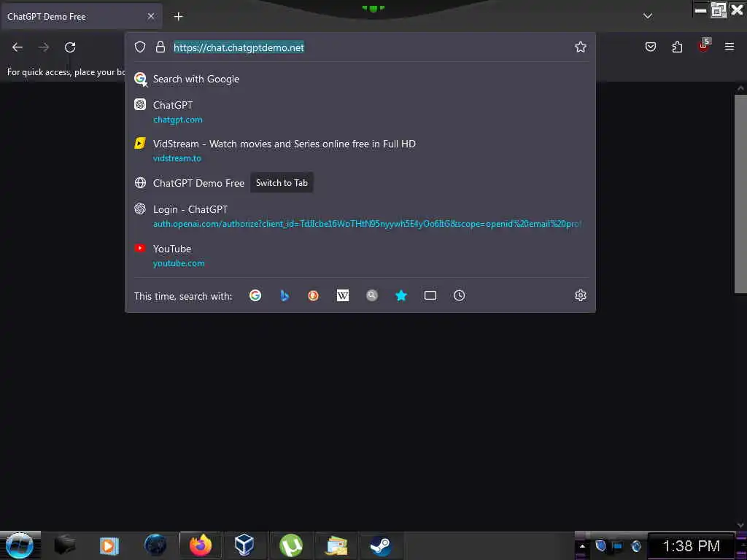Screen dimensions: 747x560
Task: Open the YouTube suggestion
Action: coord(360,255)
